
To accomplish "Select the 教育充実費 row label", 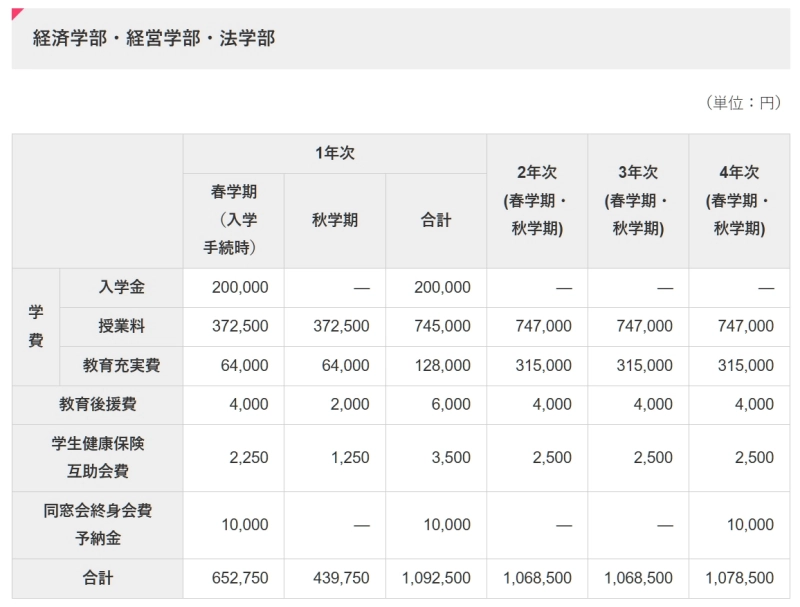I will (x=121, y=366).
